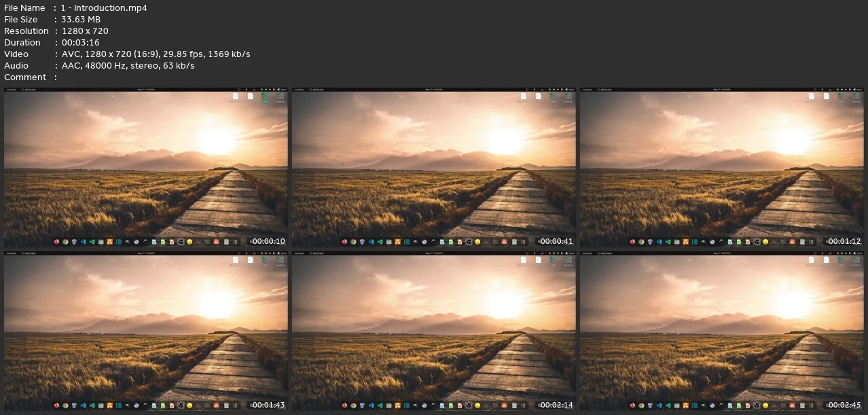The image size is (868, 415).
Task: Click Chrome icon in the 00:00:41 frame dock
Action: [x=353, y=241]
